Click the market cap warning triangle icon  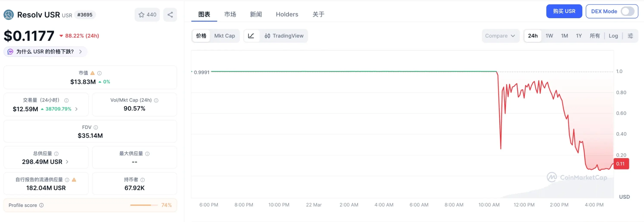click(93, 73)
